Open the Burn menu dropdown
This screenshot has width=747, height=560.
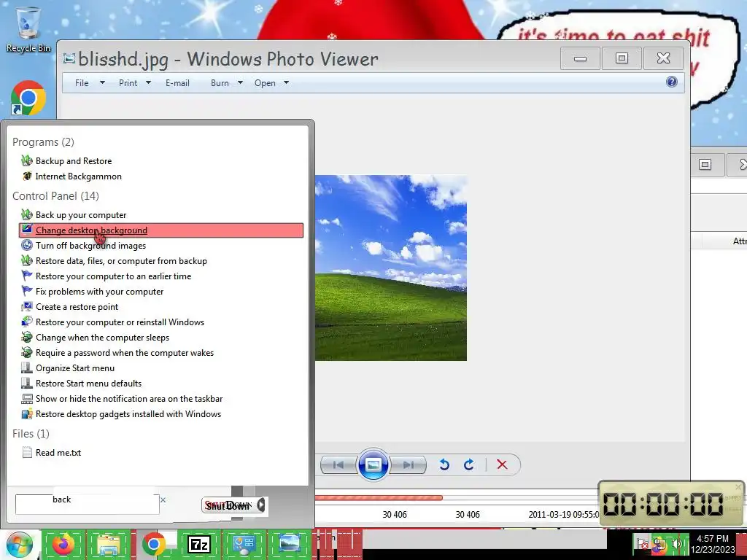(x=227, y=83)
